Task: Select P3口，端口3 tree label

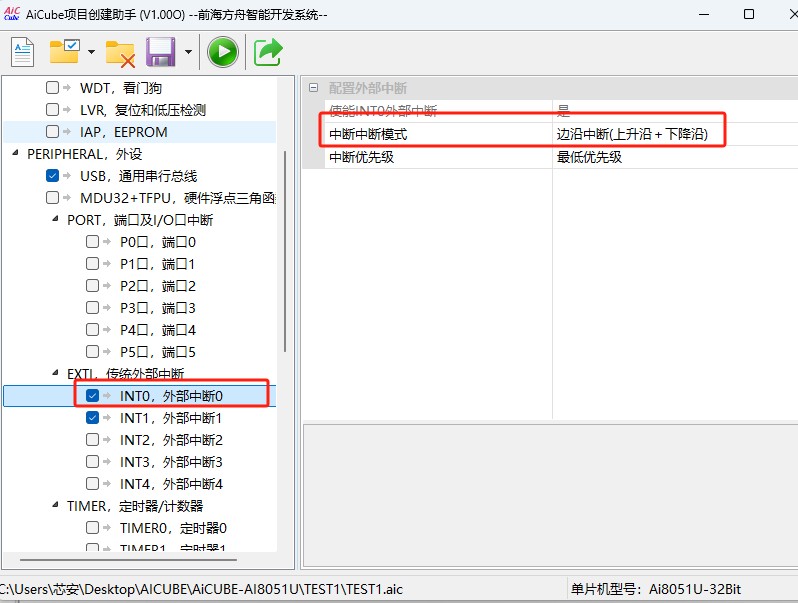Action: click(158, 308)
